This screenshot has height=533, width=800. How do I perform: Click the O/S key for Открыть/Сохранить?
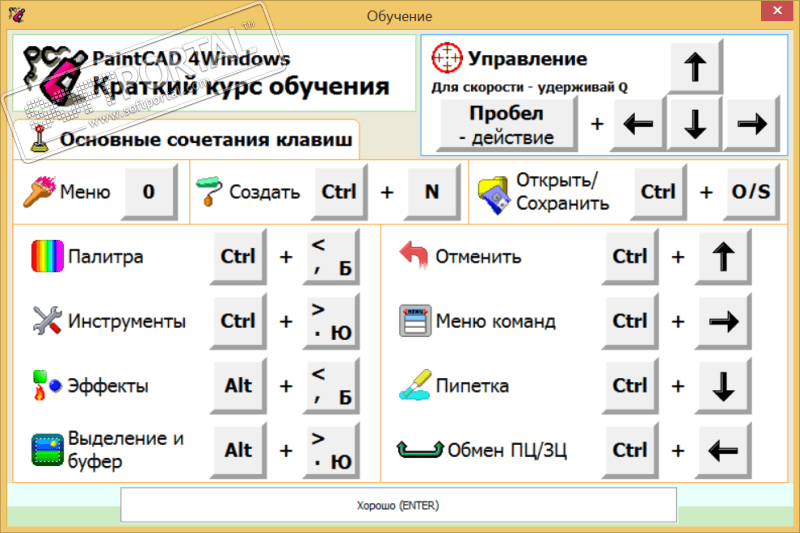751,192
